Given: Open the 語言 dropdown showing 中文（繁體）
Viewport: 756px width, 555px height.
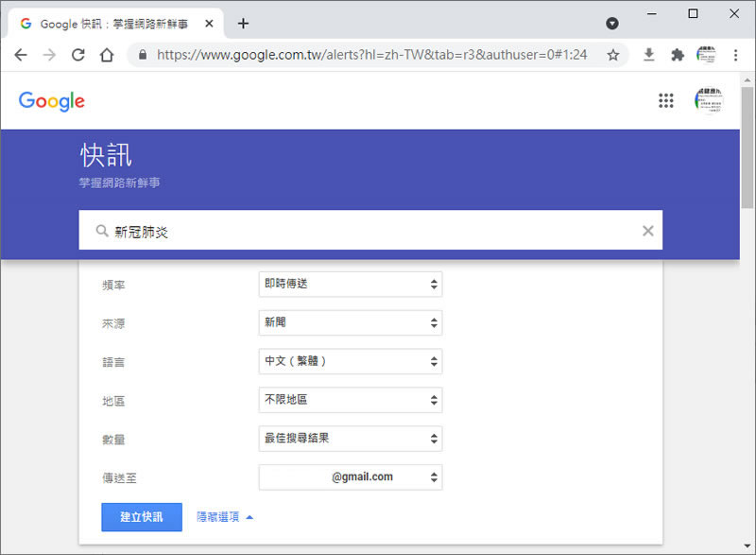Looking at the screenshot, I should coord(351,361).
